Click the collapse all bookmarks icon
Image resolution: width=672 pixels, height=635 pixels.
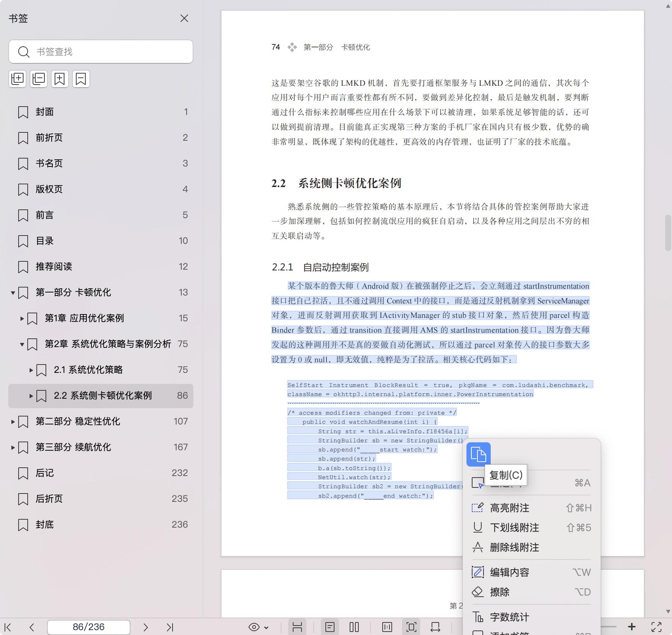[39, 79]
